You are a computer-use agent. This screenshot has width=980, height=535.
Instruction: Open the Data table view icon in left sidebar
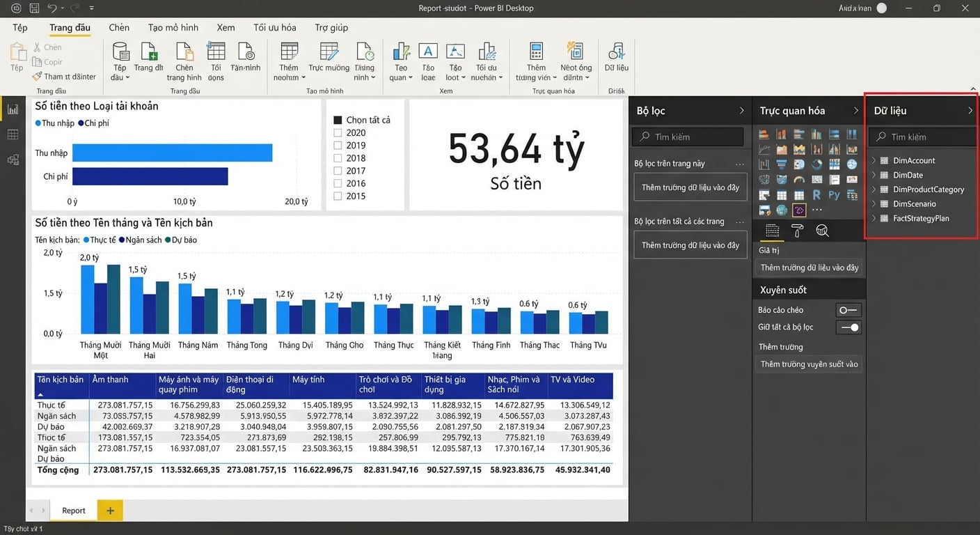click(13, 134)
